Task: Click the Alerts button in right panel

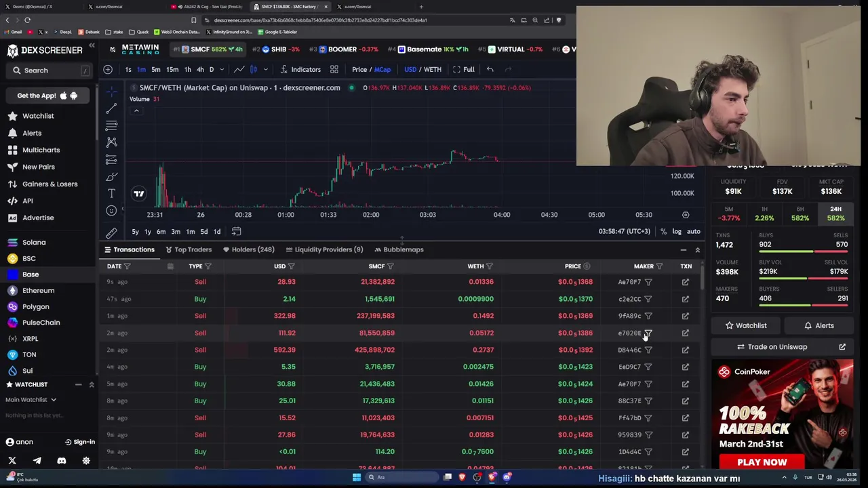Action: click(818, 326)
